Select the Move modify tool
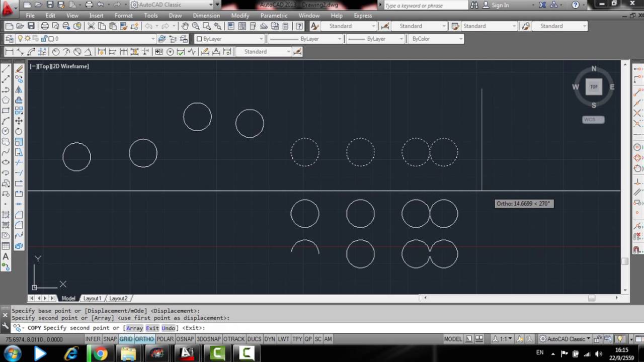644x362 pixels. point(19,121)
